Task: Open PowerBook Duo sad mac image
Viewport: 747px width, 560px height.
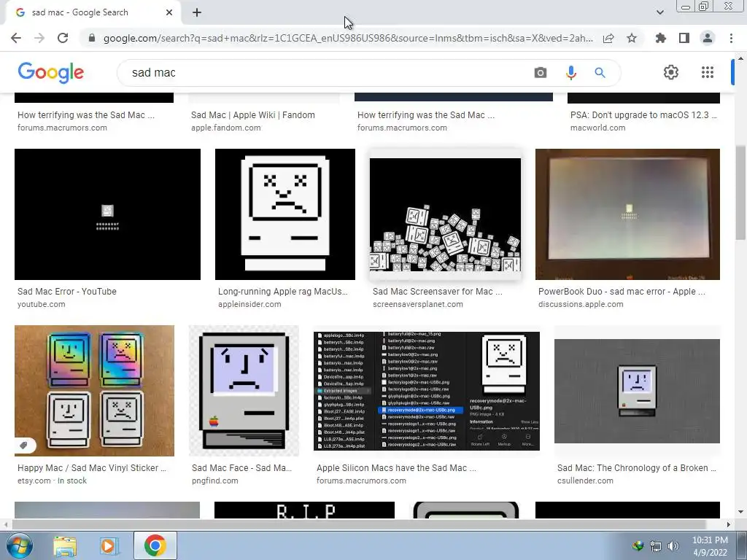Action: [627, 214]
